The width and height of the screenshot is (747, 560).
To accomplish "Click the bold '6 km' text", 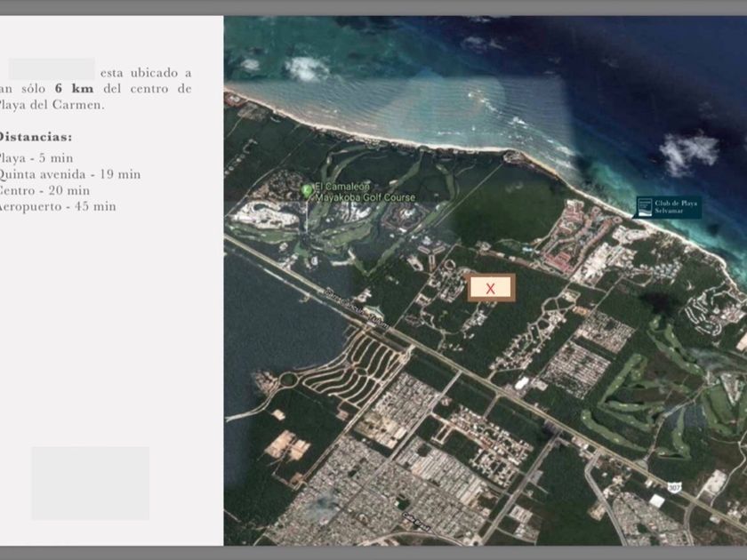I will pyautogui.click(x=74, y=89).
